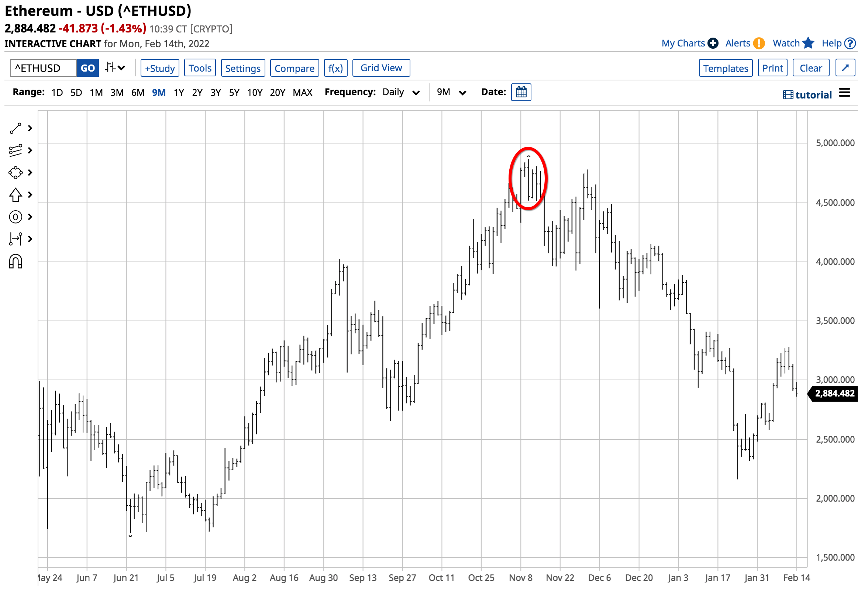This screenshot has width=868, height=599.
Task: Open the hamburger menu icon
Action: pyautogui.click(x=844, y=93)
